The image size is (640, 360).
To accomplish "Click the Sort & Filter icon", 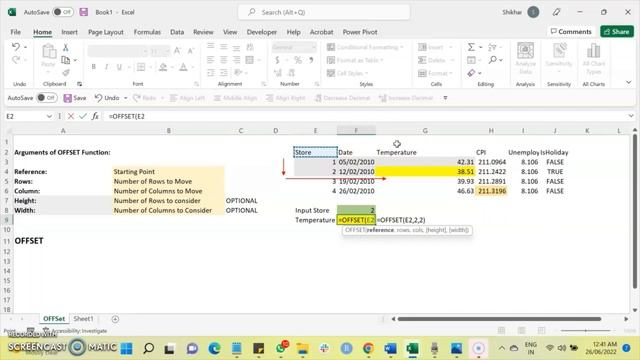I will (x=492, y=47).
